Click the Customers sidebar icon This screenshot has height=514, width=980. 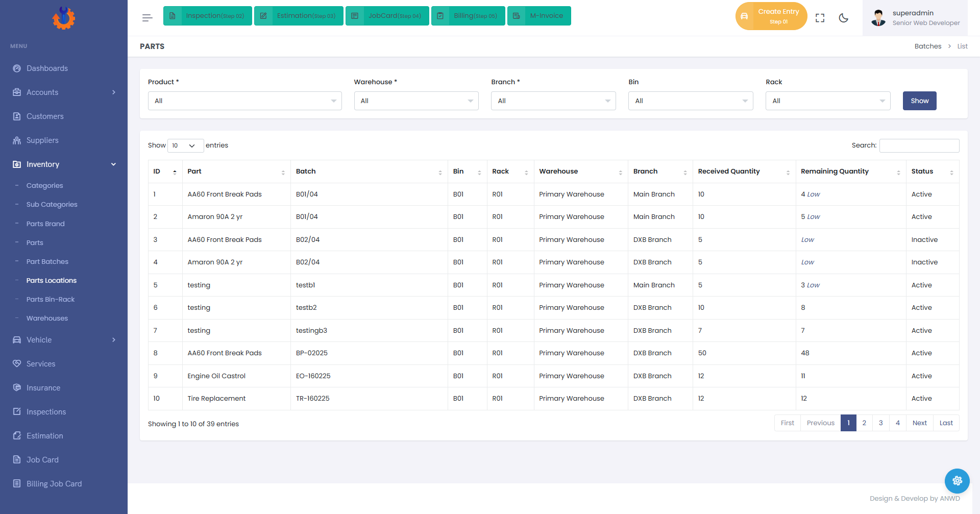click(x=17, y=116)
